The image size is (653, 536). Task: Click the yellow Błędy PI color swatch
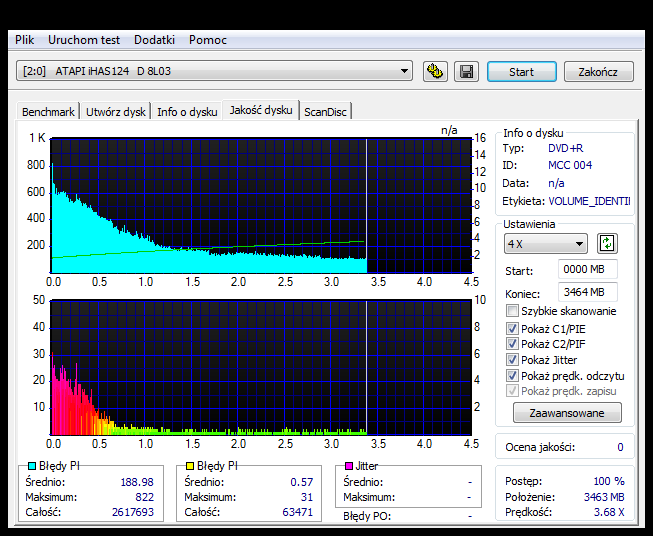(x=190, y=466)
